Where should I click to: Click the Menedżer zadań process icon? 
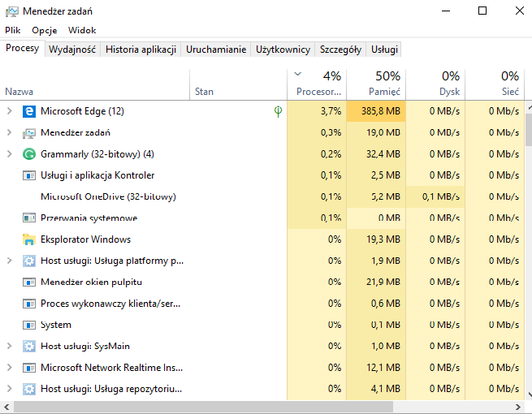(29, 132)
